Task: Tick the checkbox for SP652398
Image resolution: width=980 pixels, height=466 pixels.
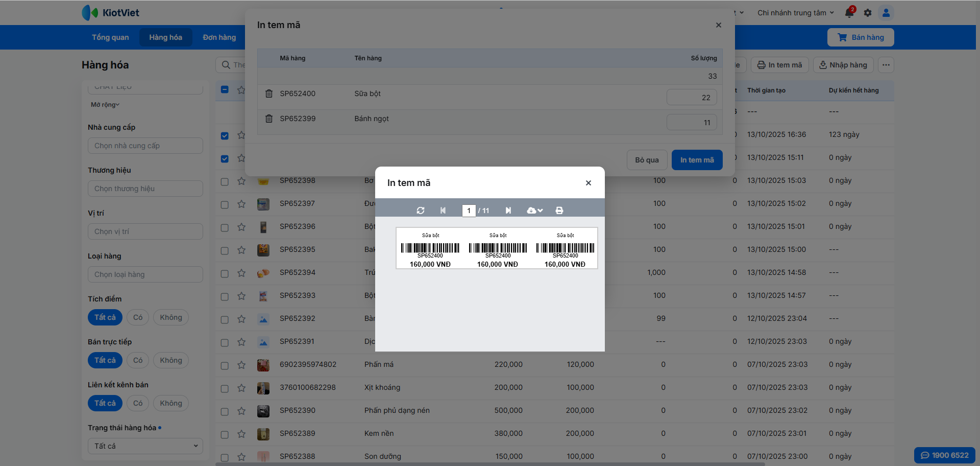Action: [225, 181]
